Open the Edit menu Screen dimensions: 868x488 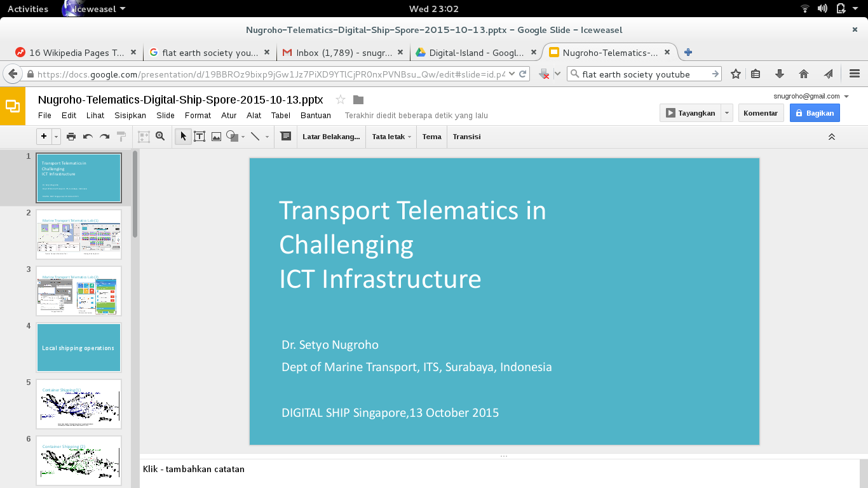[x=69, y=116]
